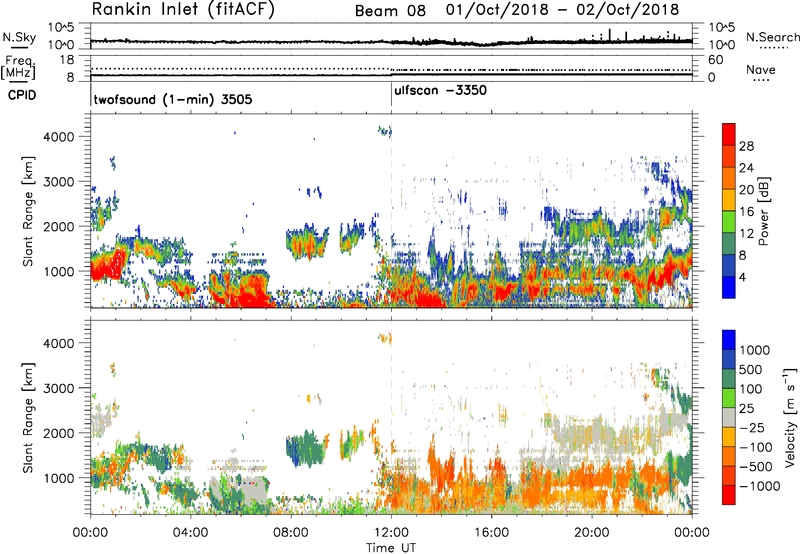Select the 'Freq. [MHz]' axis label
Viewport: 800px width, 554px height.
tap(19, 67)
